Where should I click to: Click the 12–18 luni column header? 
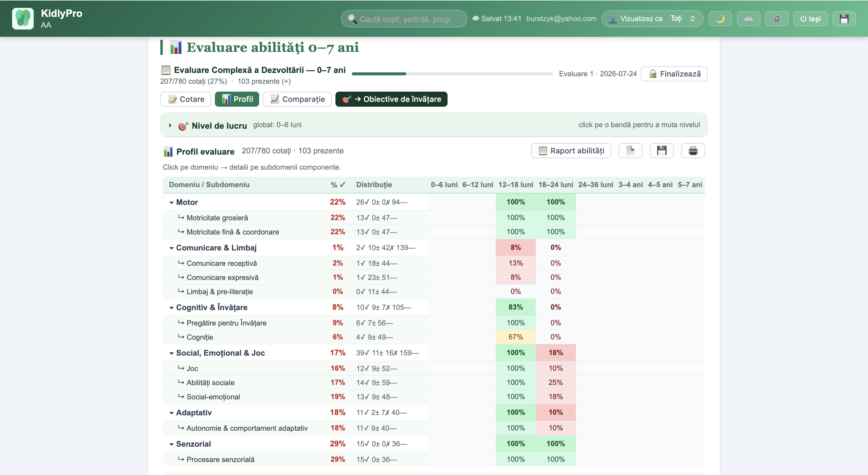tap(516, 185)
